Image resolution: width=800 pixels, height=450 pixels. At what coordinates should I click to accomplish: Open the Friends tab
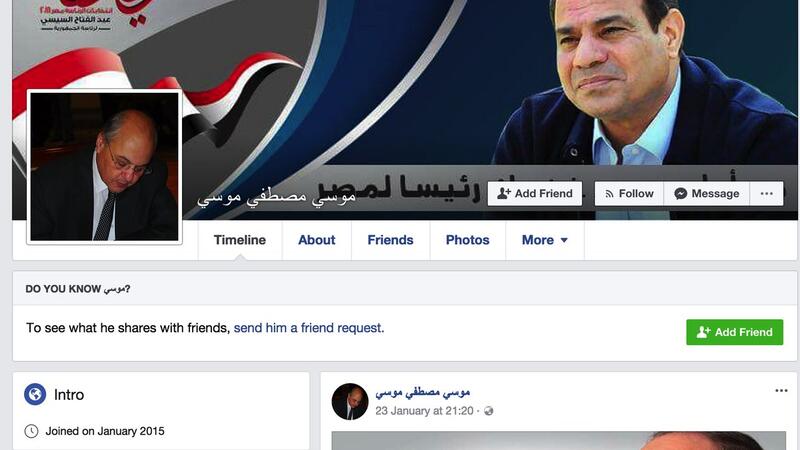click(x=390, y=240)
